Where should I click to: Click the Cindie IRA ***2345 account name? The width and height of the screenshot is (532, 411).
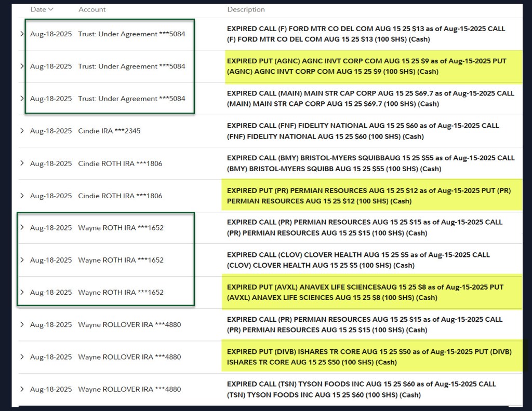click(x=109, y=131)
